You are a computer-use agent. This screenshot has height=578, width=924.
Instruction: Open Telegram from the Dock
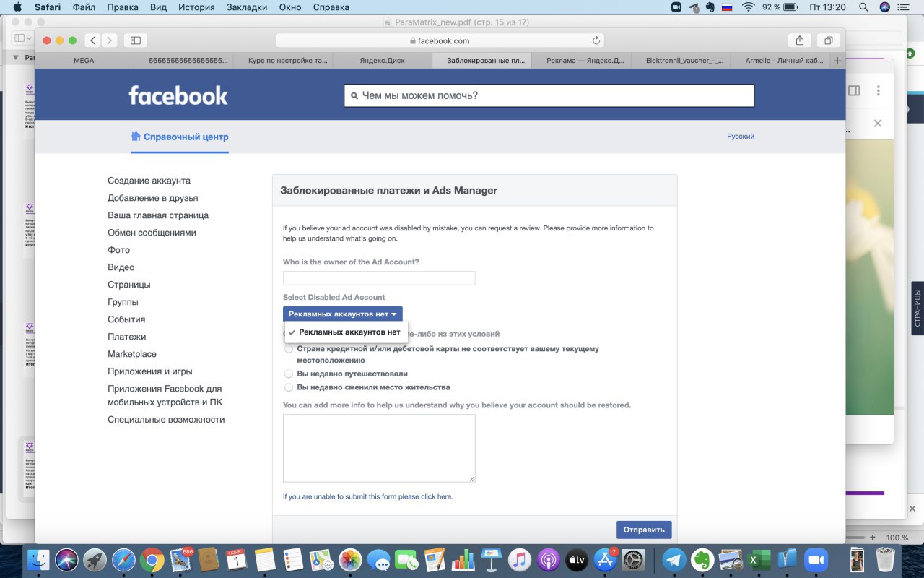(674, 559)
